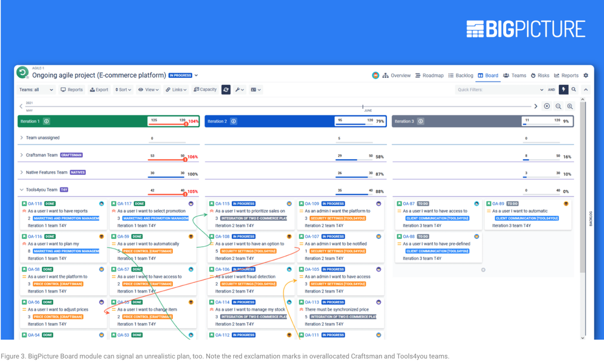
Task: Click the search magnifier icon
Action: coord(574,89)
